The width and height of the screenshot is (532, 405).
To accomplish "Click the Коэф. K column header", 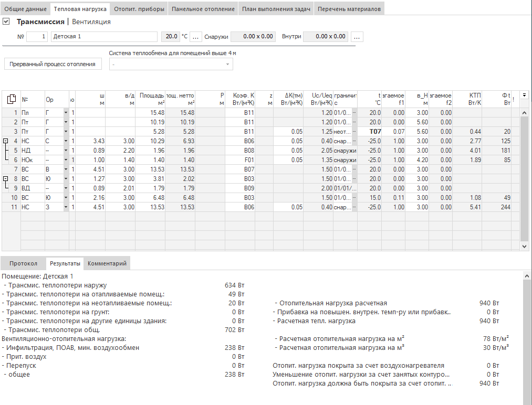I will [x=240, y=99].
